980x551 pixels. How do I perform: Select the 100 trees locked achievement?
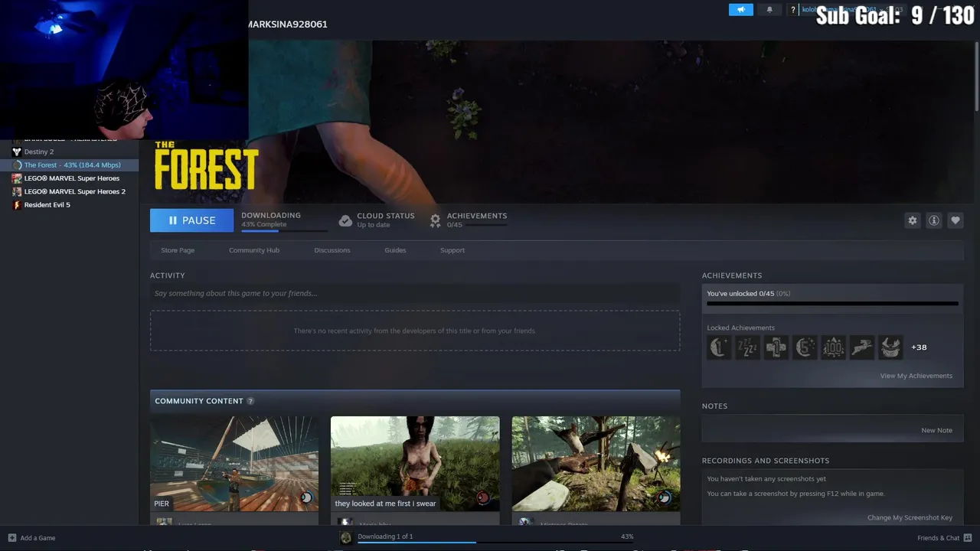833,347
